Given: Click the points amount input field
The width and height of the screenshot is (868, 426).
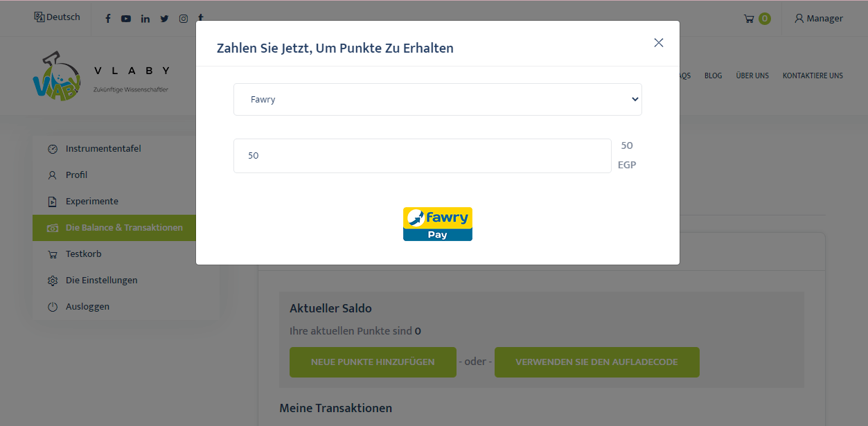Looking at the screenshot, I should pyautogui.click(x=422, y=156).
